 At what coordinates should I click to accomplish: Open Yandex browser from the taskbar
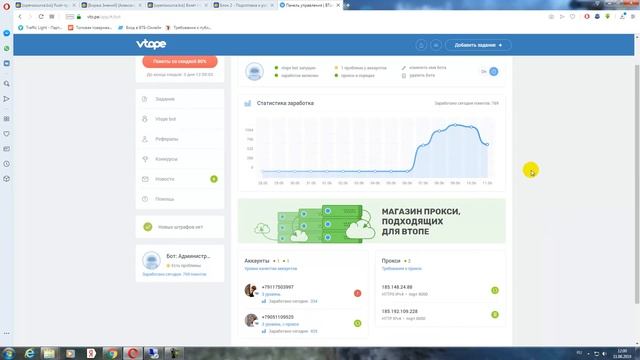click(x=91, y=353)
